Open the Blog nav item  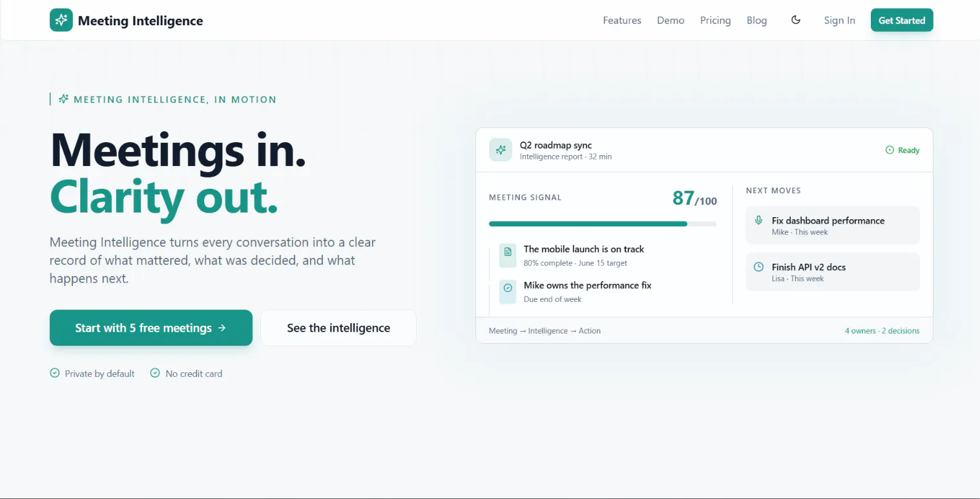(756, 20)
